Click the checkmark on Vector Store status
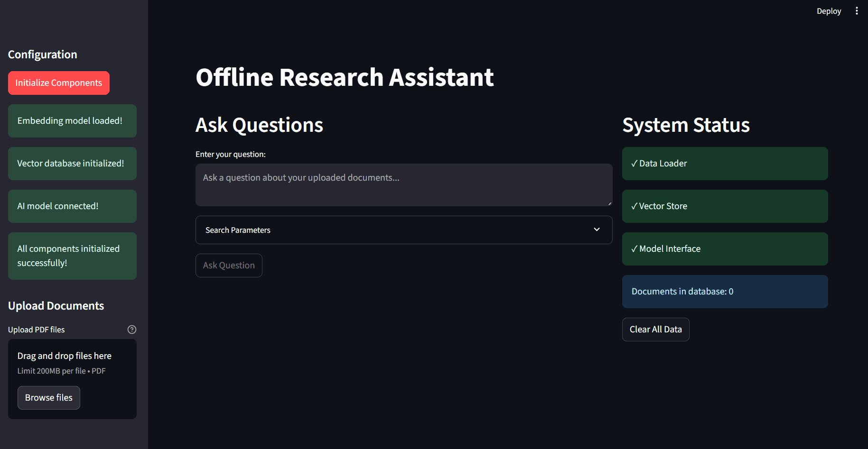This screenshot has width=868, height=449. (634, 206)
